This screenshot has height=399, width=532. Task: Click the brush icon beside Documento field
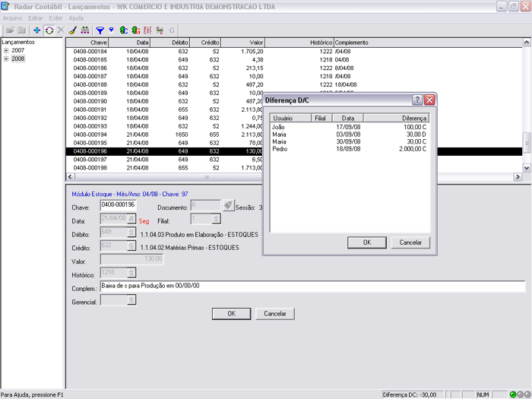(x=228, y=205)
